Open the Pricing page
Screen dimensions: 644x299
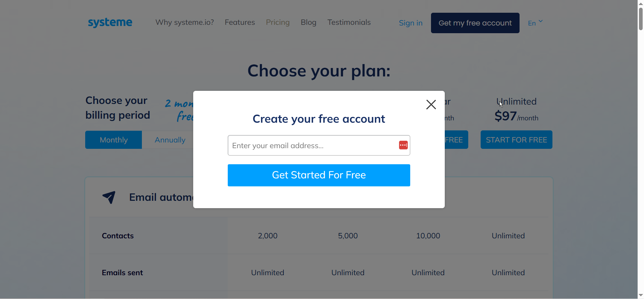point(278,22)
